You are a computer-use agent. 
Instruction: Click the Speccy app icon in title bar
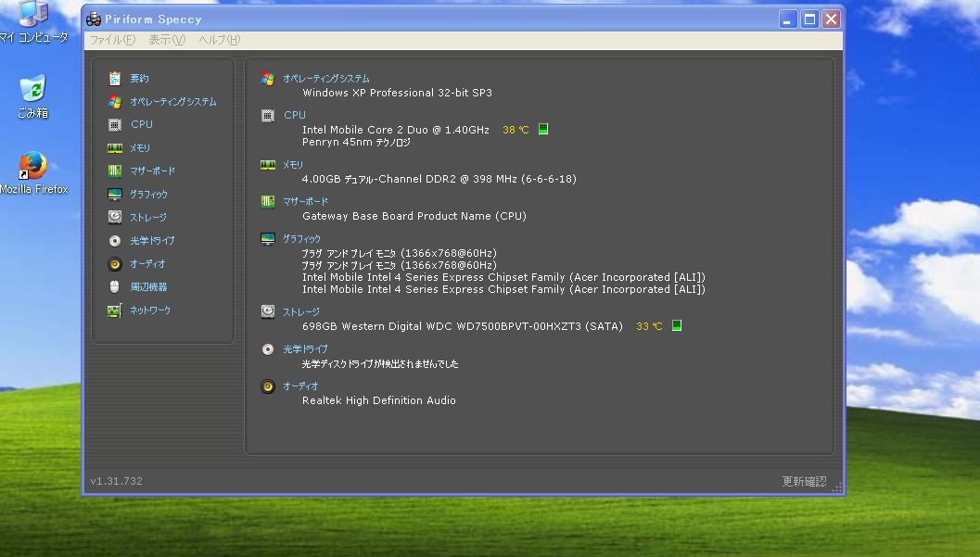point(94,19)
